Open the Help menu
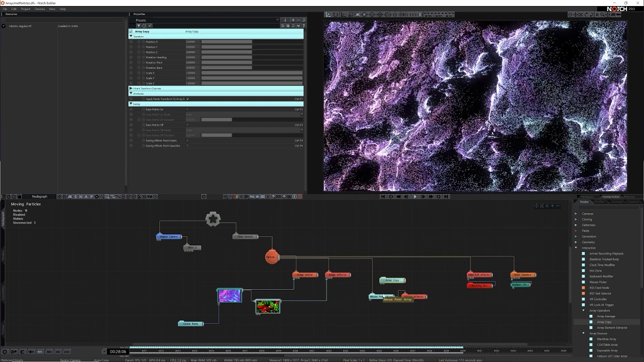 (x=63, y=9)
